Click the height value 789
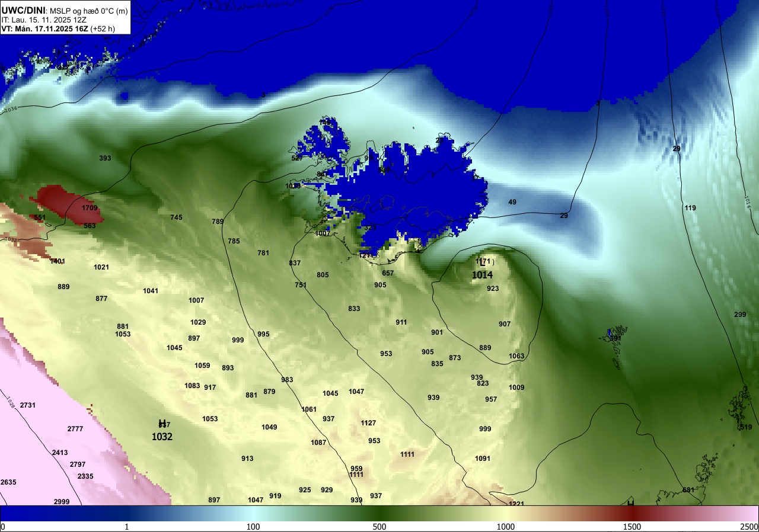The image size is (759, 532). [x=218, y=222]
